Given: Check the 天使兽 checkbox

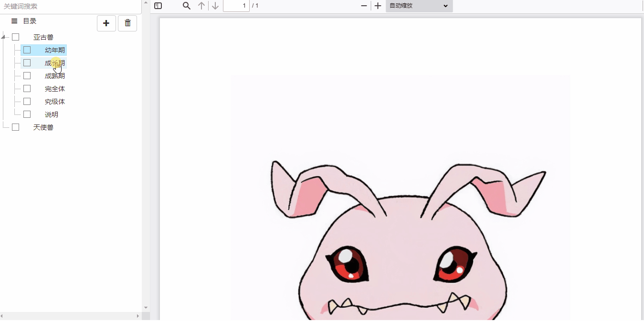Looking at the screenshot, I should pyautogui.click(x=16, y=127).
